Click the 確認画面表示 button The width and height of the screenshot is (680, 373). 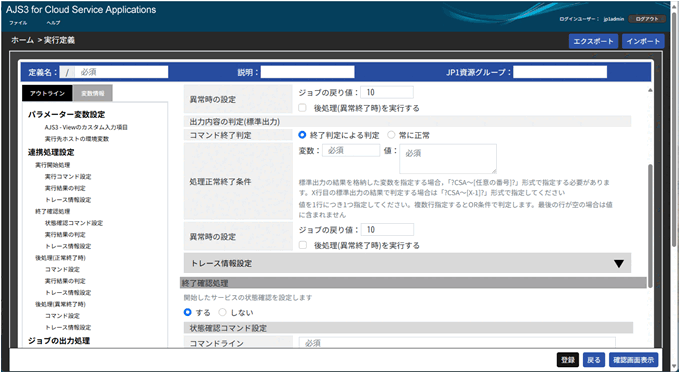[634, 360]
